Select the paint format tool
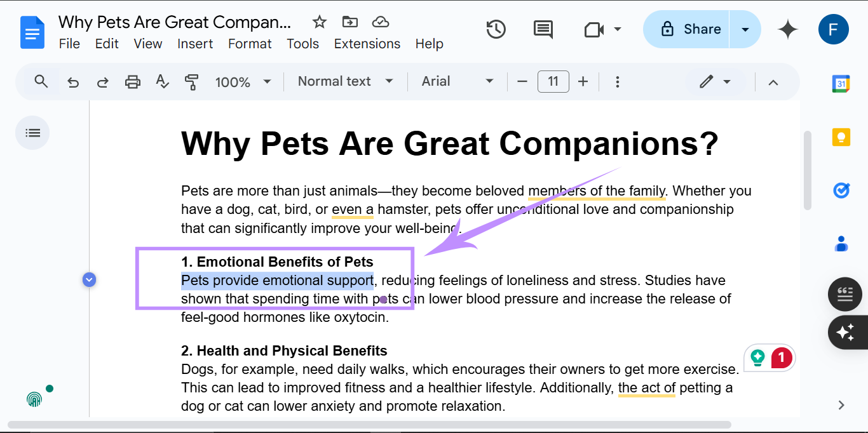This screenshot has height=433, width=868. [191, 81]
